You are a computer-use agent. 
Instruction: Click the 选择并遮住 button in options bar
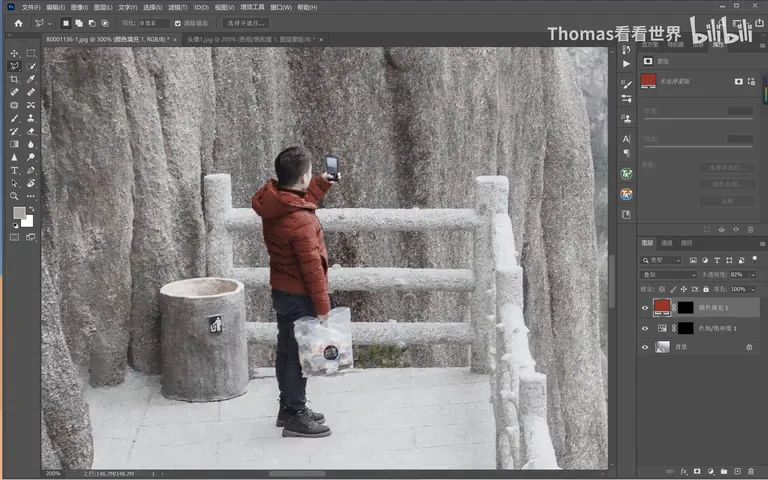[x=245, y=23]
